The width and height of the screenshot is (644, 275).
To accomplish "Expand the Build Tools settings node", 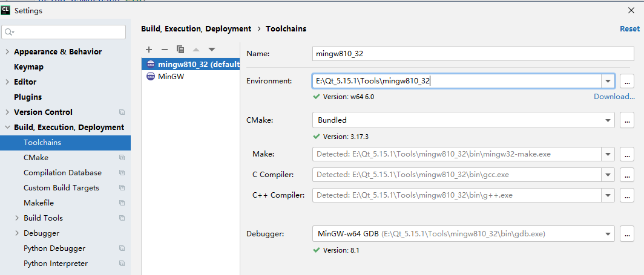I will [17, 218].
